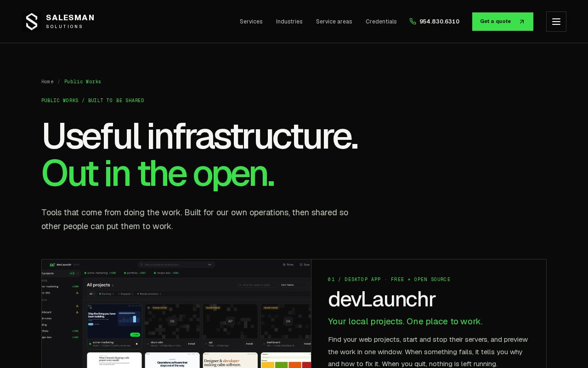Click the Public Works breadcrumb
This screenshot has height=368, width=588.
[83, 82]
